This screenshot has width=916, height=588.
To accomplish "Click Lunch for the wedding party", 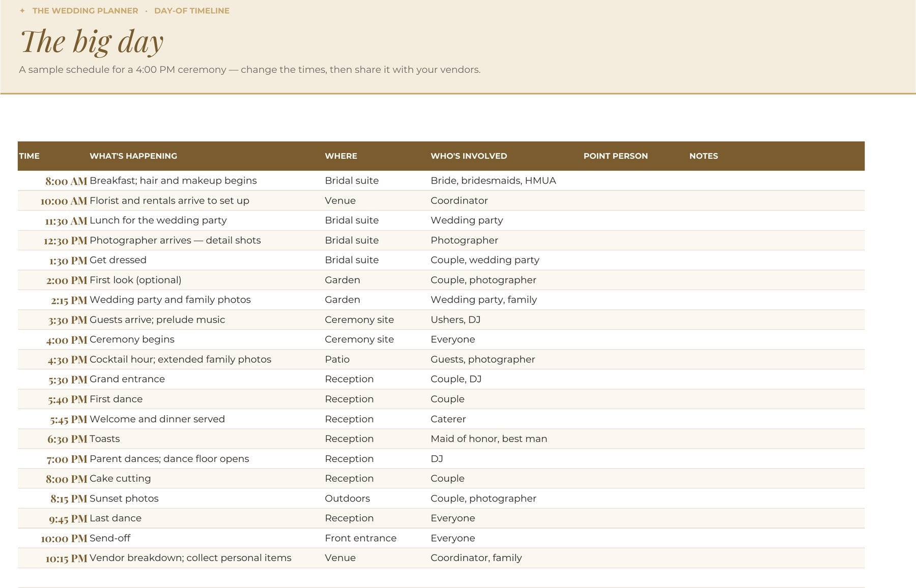I will 158,220.
